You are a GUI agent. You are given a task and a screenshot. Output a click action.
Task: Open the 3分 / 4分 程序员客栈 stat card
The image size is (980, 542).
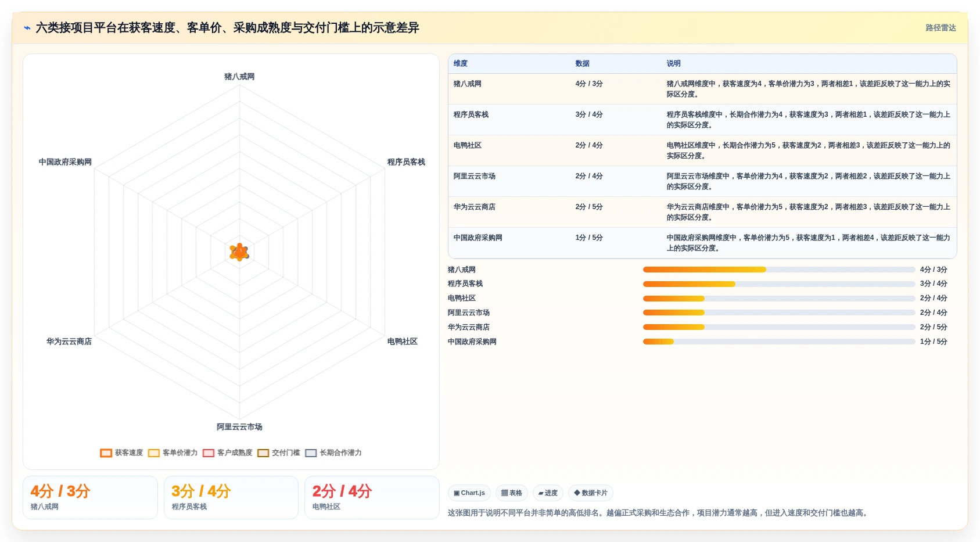click(231, 498)
